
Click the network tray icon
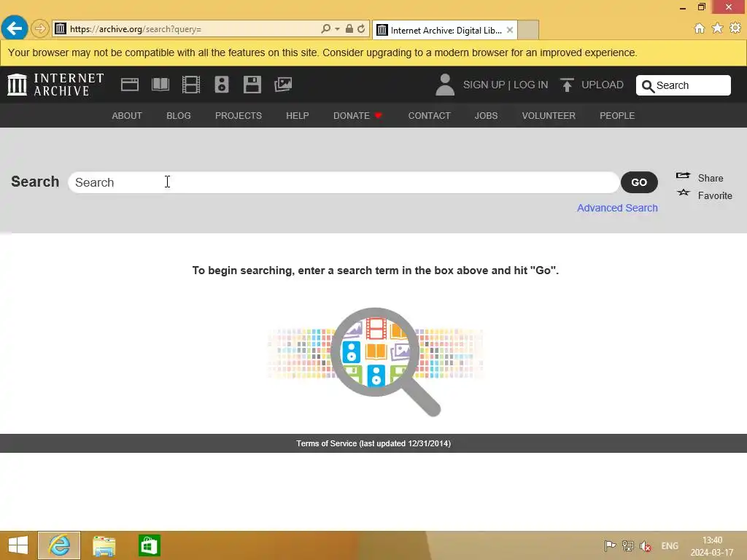coord(628,546)
